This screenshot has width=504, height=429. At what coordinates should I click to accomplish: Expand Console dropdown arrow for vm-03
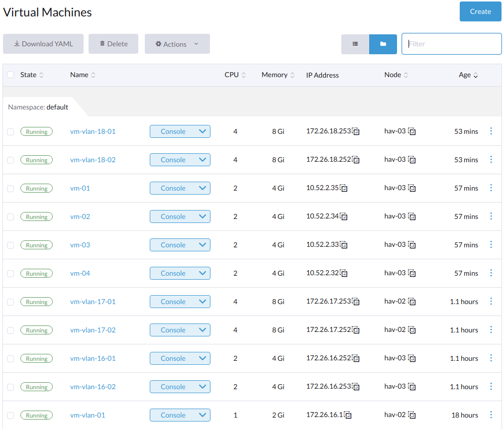click(202, 245)
